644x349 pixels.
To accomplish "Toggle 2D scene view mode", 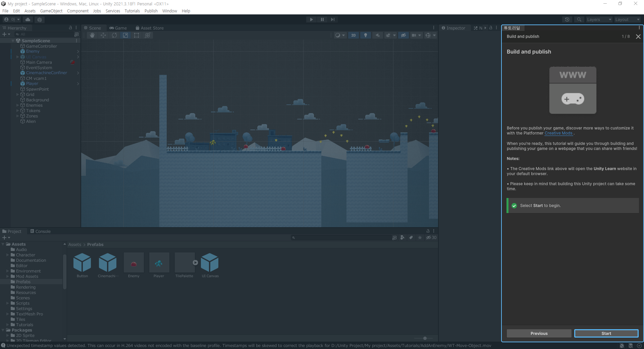I will 354,35.
